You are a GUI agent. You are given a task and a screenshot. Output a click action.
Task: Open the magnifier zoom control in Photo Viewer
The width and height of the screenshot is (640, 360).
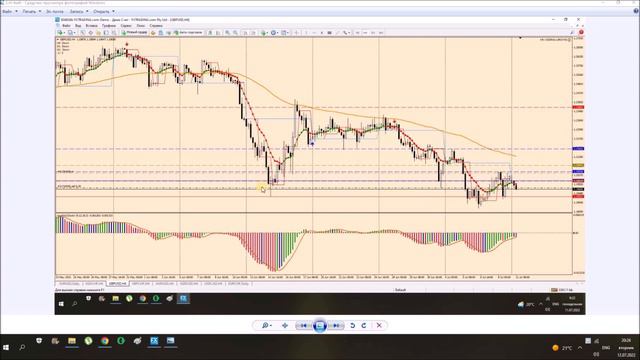267,325
